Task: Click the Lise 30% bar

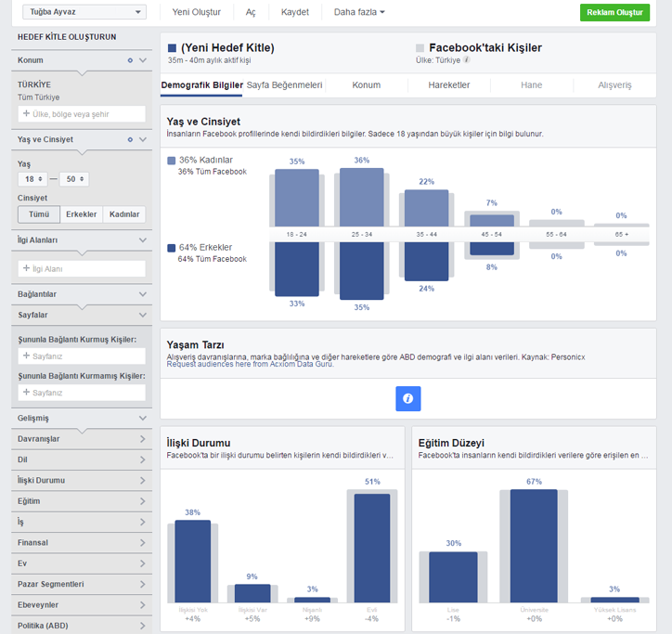Action: point(453,577)
